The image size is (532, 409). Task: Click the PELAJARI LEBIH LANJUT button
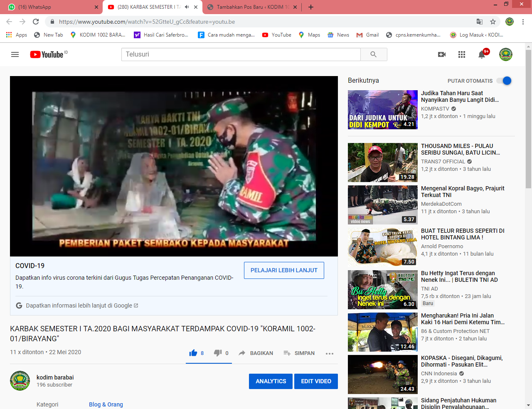[x=284, y=270]
